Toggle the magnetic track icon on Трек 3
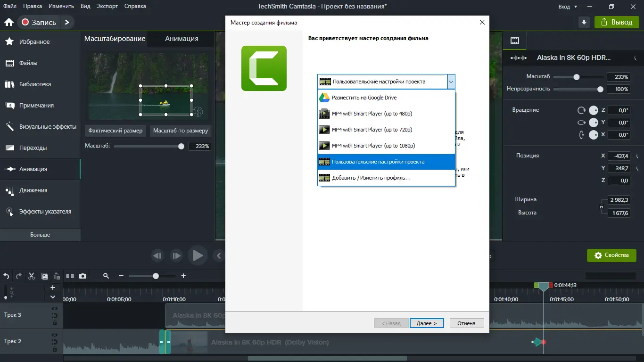Screen dimensions: 644x362 coord(55,316)
